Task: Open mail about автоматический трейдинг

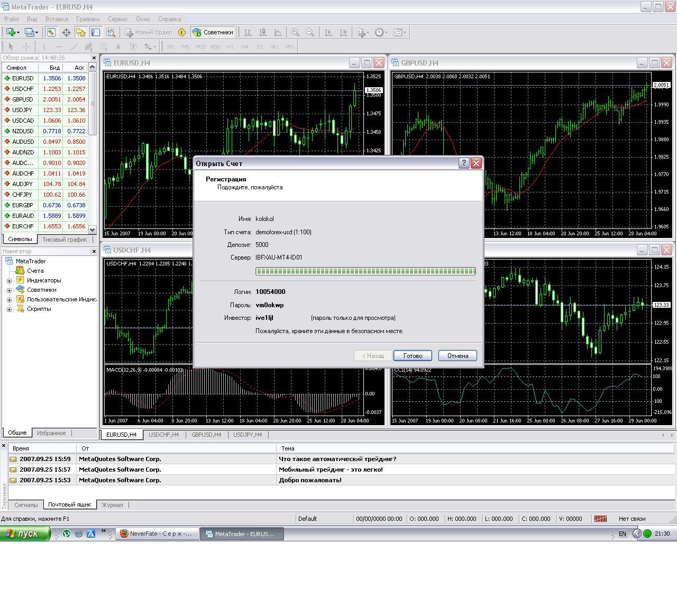Action: 342,459
